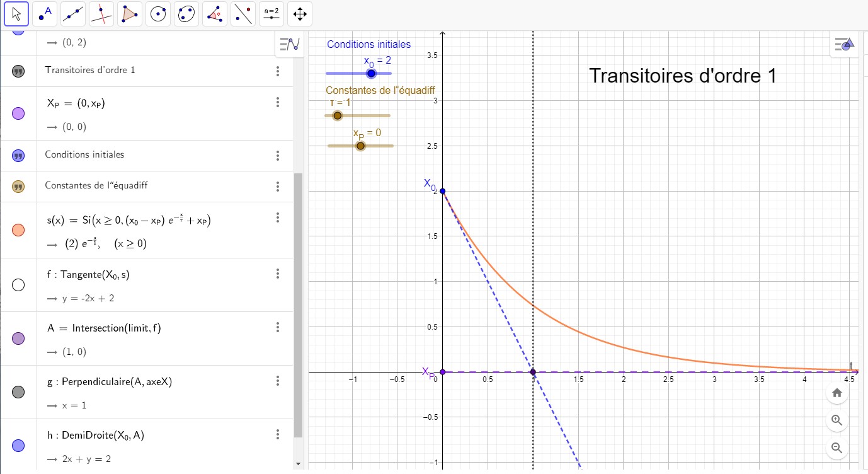
Task: Click the x₀ slider handle
Action: tap(371, 74)
